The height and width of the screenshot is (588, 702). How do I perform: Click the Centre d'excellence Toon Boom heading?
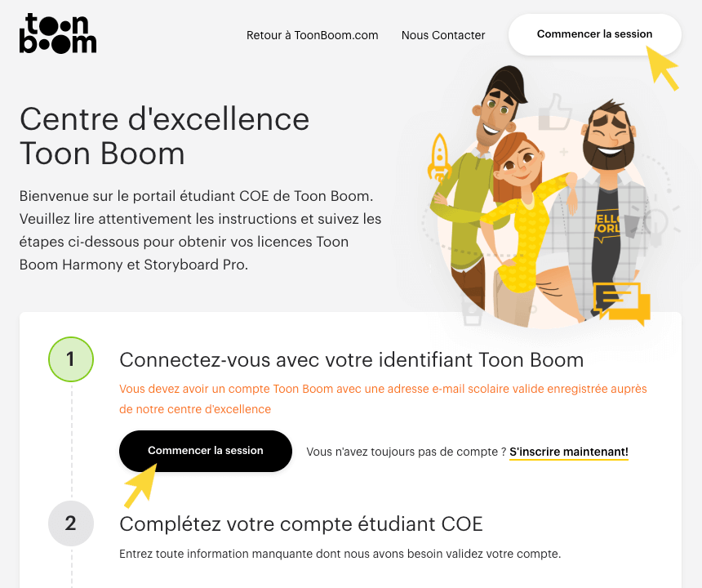pos(164,136)
